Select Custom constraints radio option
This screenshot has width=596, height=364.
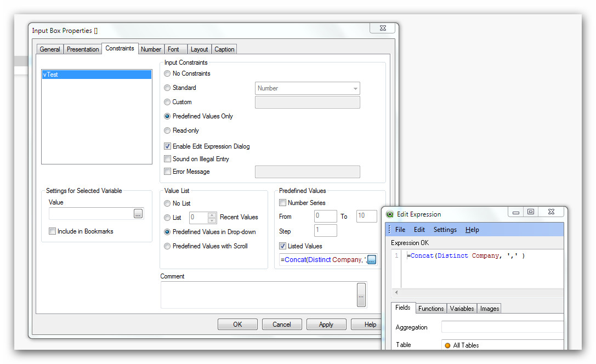click(167, 102)
